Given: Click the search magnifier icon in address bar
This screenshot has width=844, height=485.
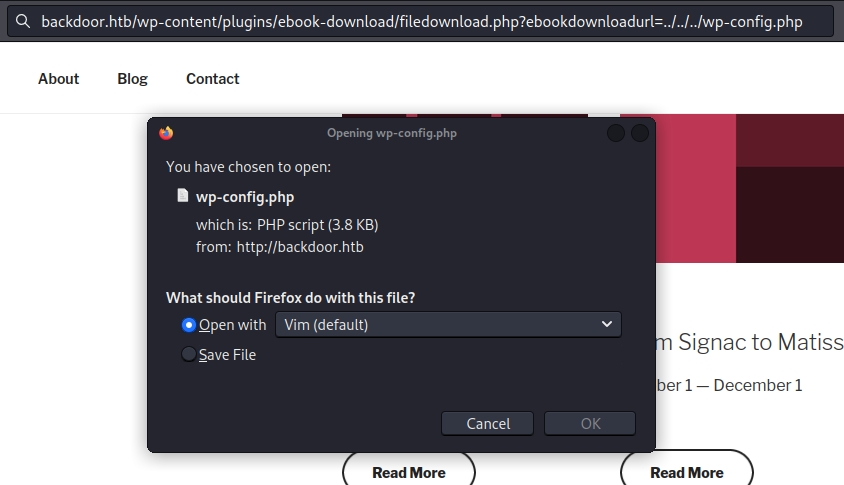Looking at the screenshot, I should pos(23,21).
